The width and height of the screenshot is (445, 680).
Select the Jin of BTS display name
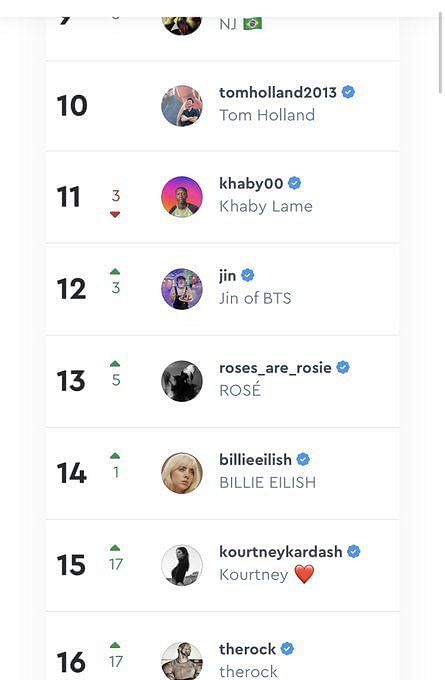pos(255,298)
